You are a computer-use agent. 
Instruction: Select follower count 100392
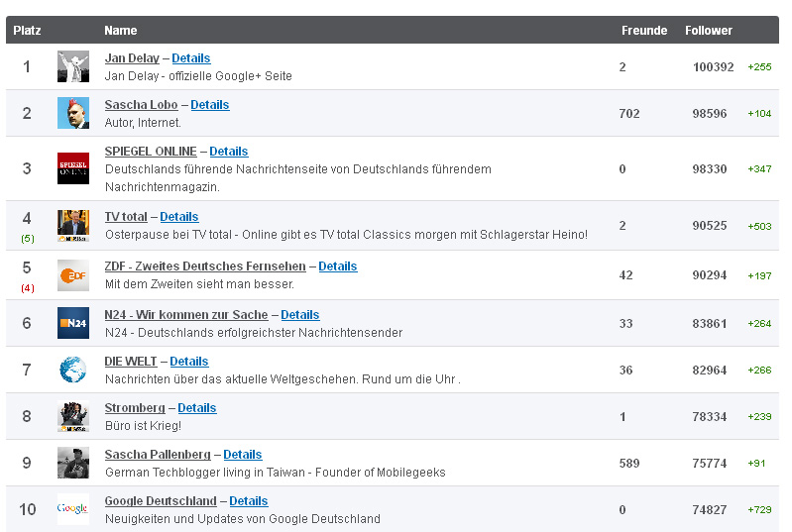point(714,66)
